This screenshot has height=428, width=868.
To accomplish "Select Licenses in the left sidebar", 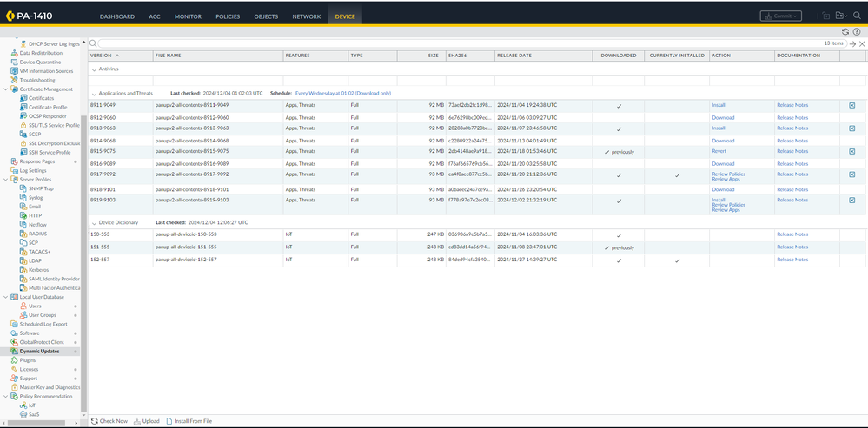I will [x=29, y=369].
